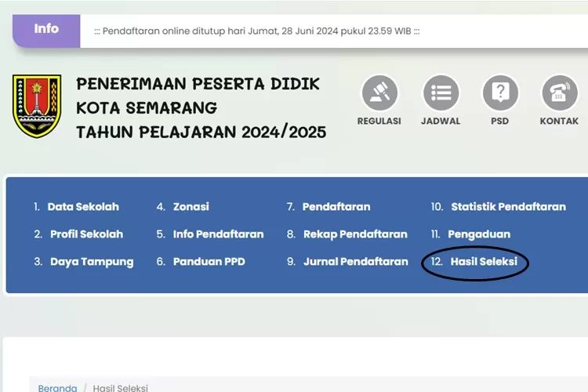The image size is (588, 392).
Task: Open the Jadwal list icon
Action: click(x=441, y=93)
